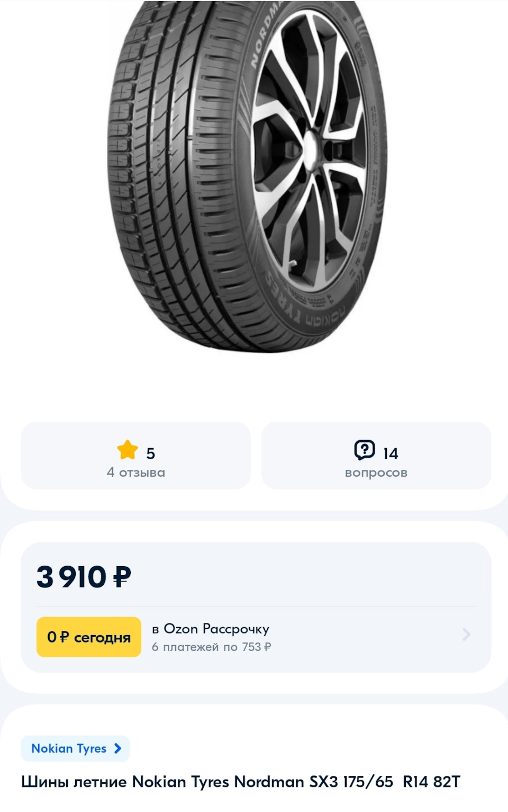Viewport: 508px width, 812px height.
Task: Open the Ozon installment details arrow
Action: (466, 634)
